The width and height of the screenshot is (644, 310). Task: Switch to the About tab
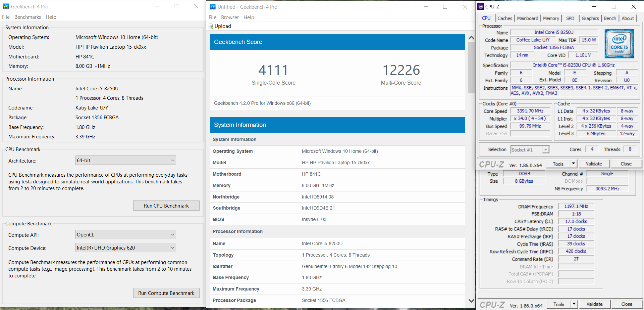[x=628, y=18]
